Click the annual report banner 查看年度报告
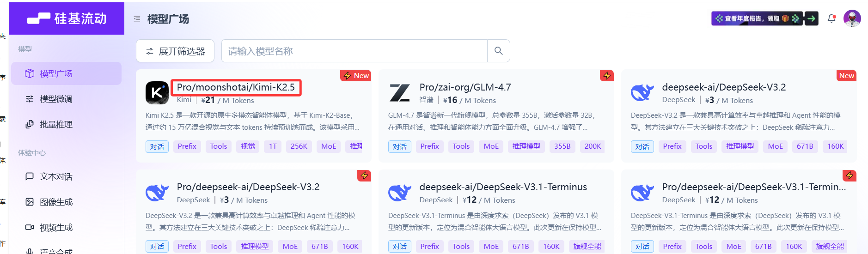868x254 pixels. coord(757,18)
